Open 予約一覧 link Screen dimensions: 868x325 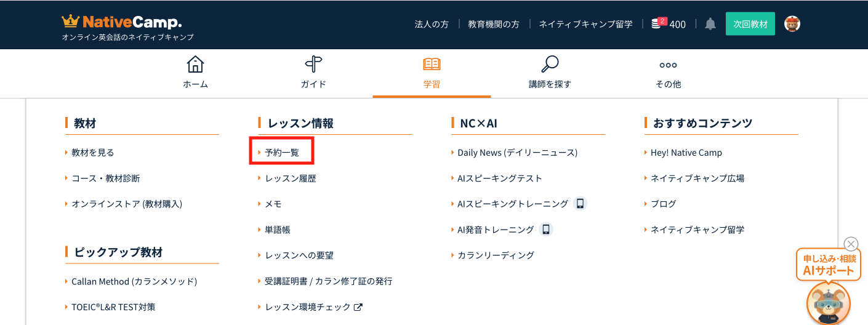click(282, 152)
